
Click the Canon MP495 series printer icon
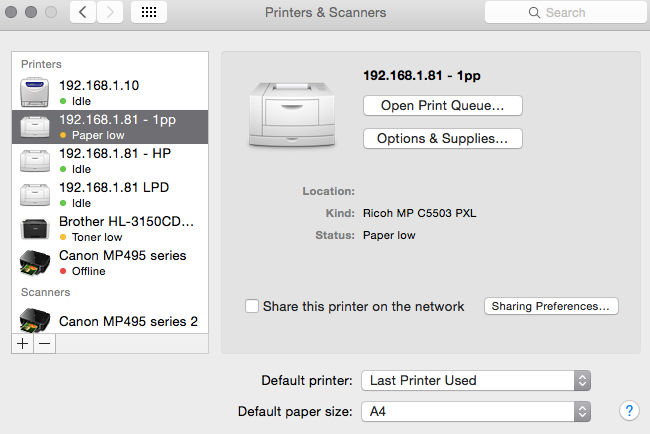click(x=37, y=262)
